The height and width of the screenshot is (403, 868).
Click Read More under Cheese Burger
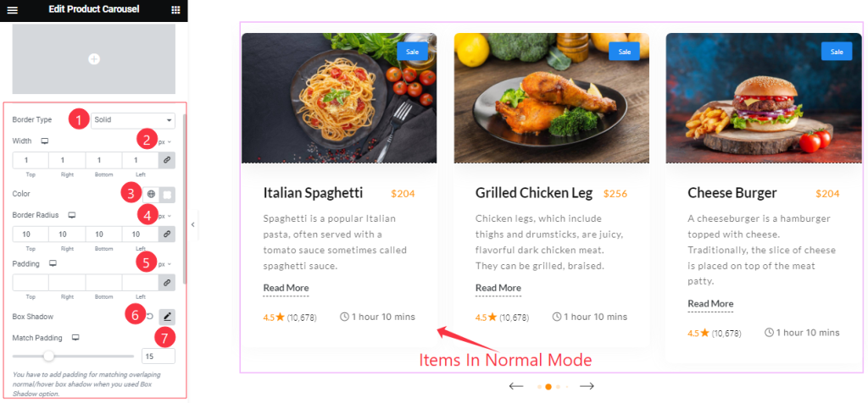[710, 303]
